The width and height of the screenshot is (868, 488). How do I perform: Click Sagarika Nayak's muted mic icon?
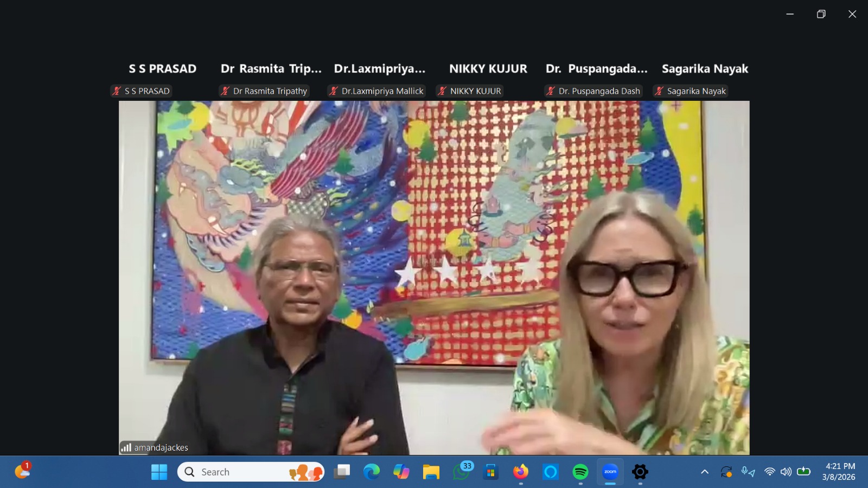coord(659,91)
